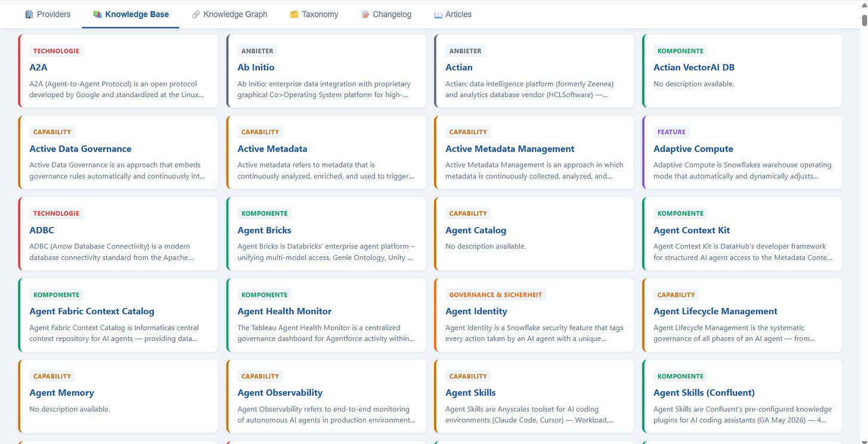The image size is (868, 444).
Task: Open the Agent Health Monitor entry
Action: pos(284,311)
